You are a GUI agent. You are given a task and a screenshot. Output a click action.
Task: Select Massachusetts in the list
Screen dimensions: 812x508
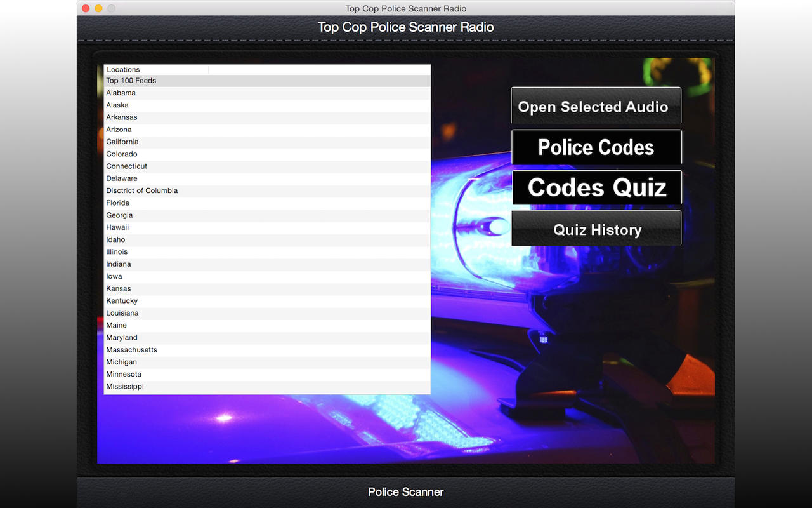point(267,350)
